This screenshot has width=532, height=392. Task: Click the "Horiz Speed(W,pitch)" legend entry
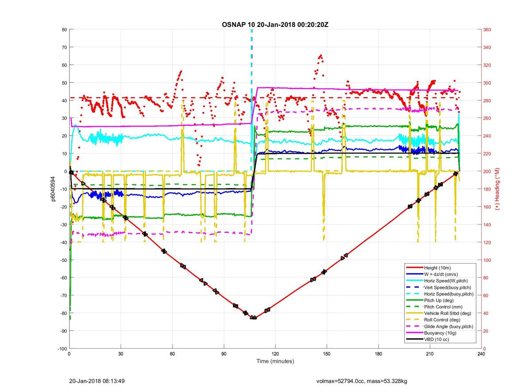tap(446, 281)
